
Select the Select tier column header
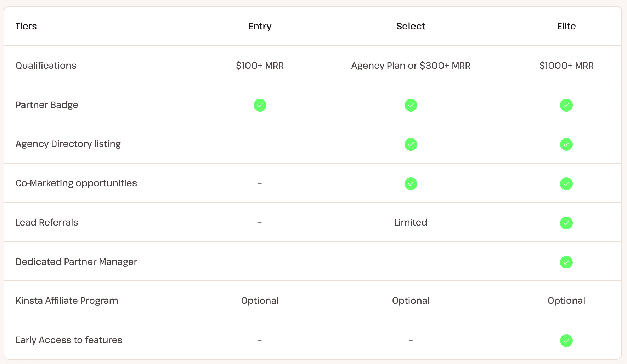[x=411, y=26]
